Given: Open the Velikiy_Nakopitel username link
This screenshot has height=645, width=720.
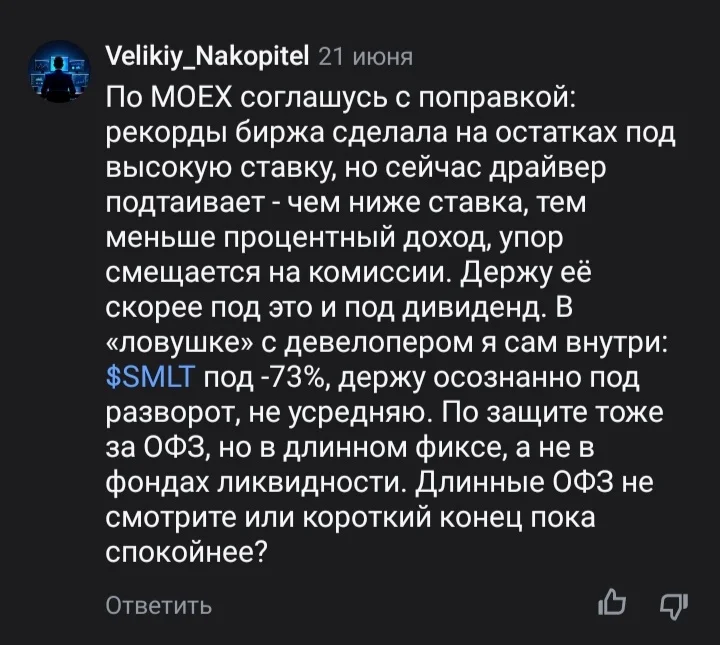Looking at the screenshot, I should point(207,58).
